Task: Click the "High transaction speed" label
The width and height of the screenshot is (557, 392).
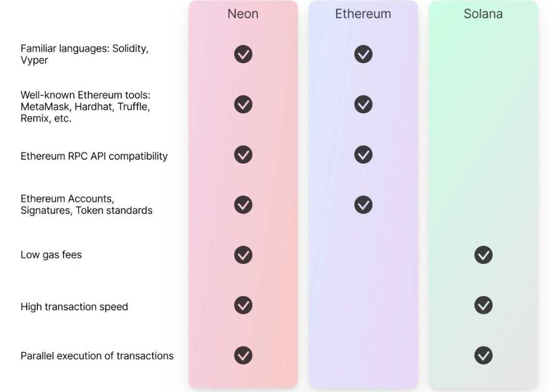Action: click(74, 307)
